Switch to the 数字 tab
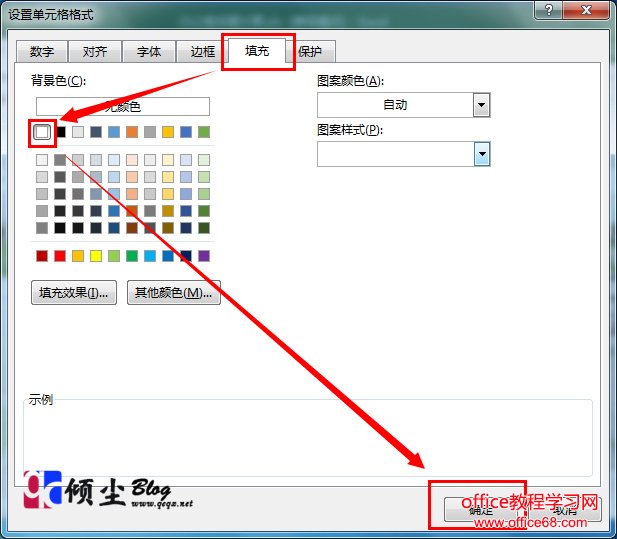Image resolution: width=617 pixels, height=539 pixels. coord(42,52)
